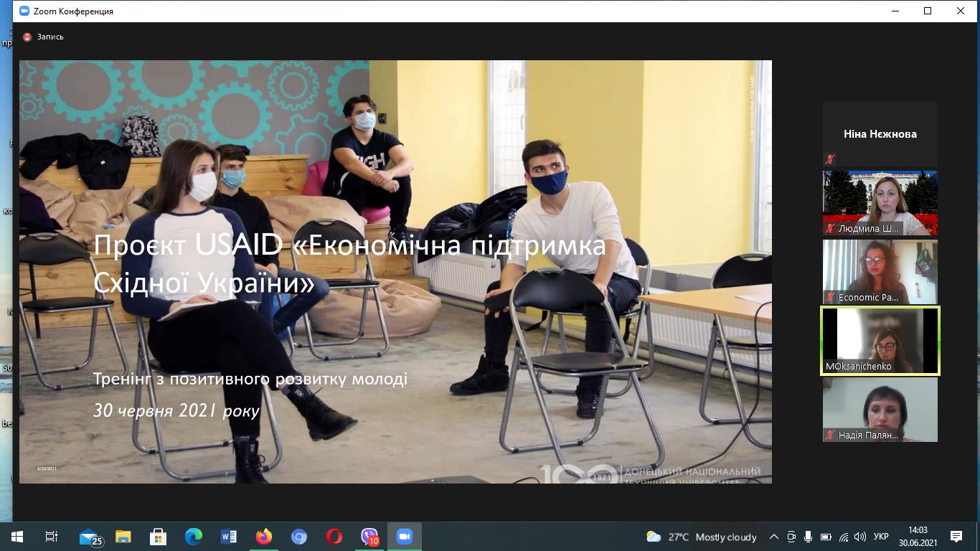Click the slide title Проєкт USAID
The width and height of the screenshot is (980, 551).
coord(350,264)
